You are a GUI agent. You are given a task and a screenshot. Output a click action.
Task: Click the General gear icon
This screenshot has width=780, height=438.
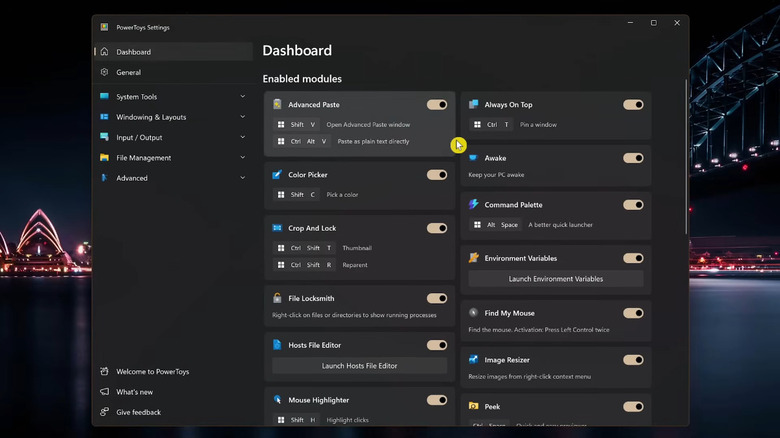[x=104, y=72]
